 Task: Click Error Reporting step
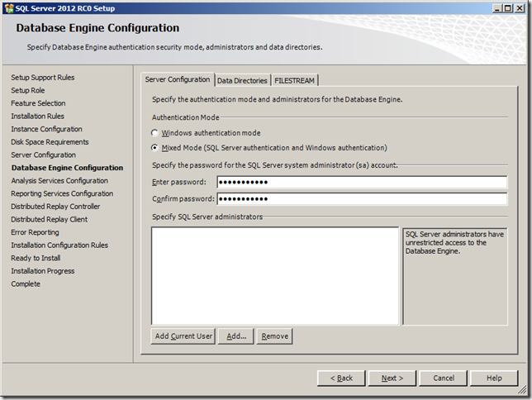pyautogui.click(x=35, y=232)
